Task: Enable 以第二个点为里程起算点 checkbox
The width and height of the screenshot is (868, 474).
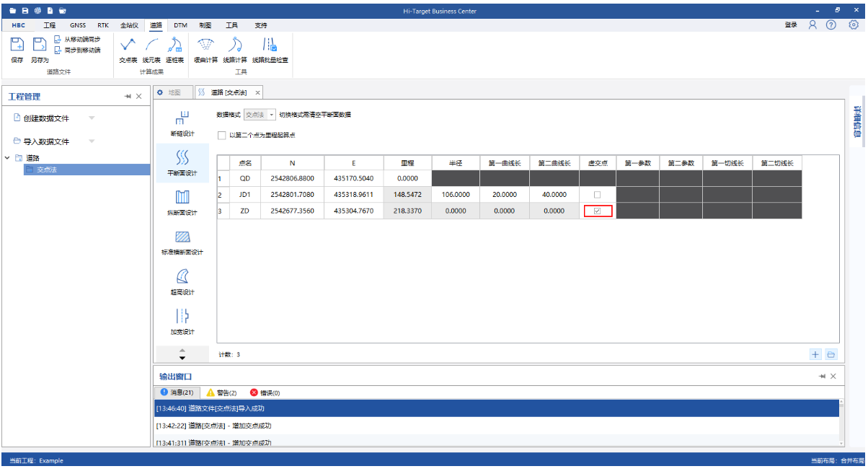Action: click(x=222, y=135)
